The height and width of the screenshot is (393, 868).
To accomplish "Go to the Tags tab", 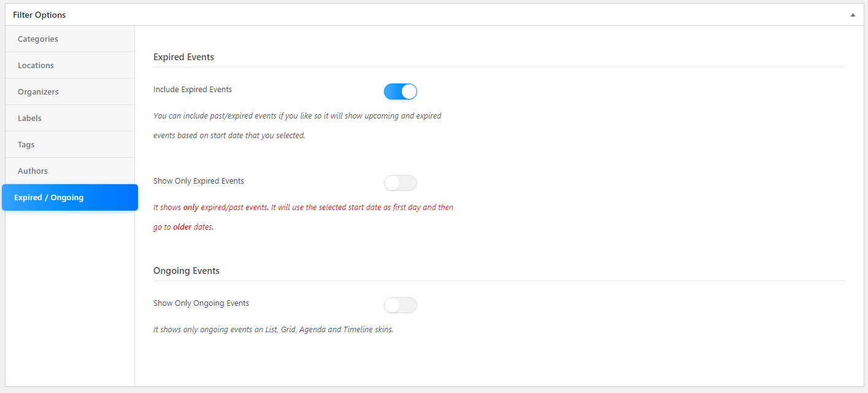I will pyautogui.click(x=70, y=144).
